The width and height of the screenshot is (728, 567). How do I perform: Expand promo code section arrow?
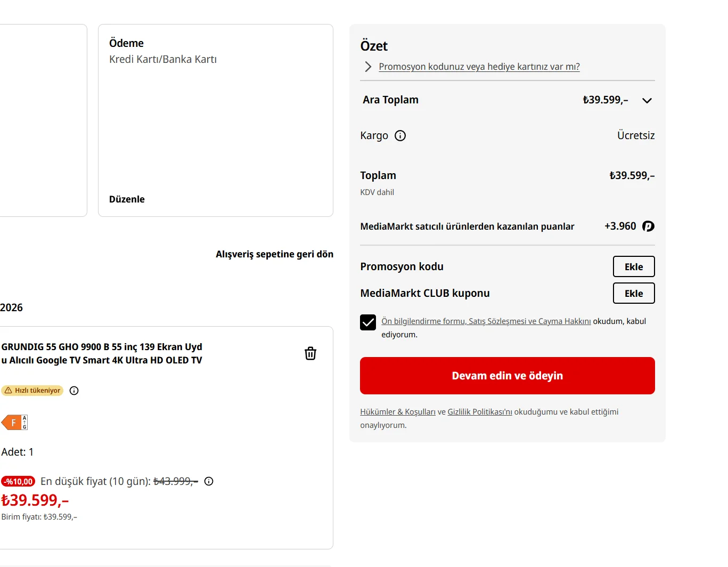pos(368,67)
